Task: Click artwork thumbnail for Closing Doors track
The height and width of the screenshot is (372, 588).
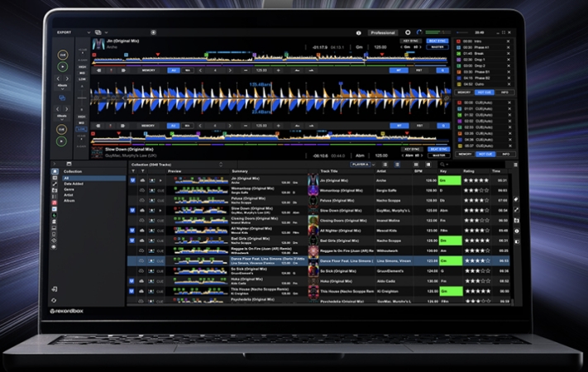Action: coord(313,220)
